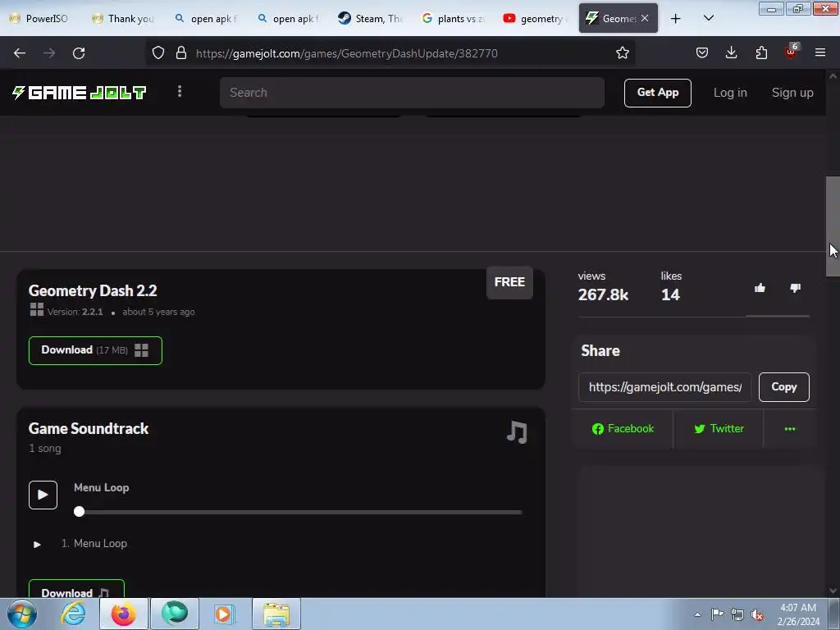Bookmark this page with the star icon
The image size is (840, 630).
pos(622,53)
